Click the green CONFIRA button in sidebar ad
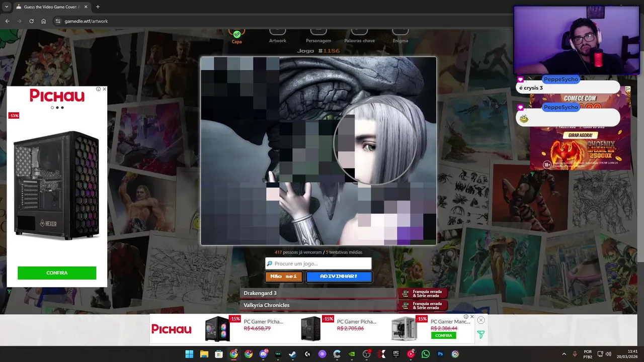This screenshot has width=644, height=362. [x=57, y=273]
